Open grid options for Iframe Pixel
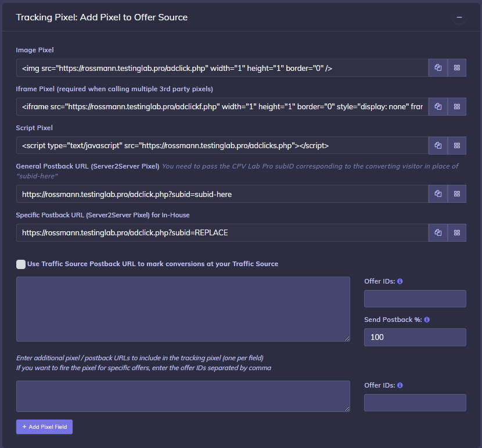Viewport: 482px width, 448px height. pyautogui.click(x=457, y=107)
